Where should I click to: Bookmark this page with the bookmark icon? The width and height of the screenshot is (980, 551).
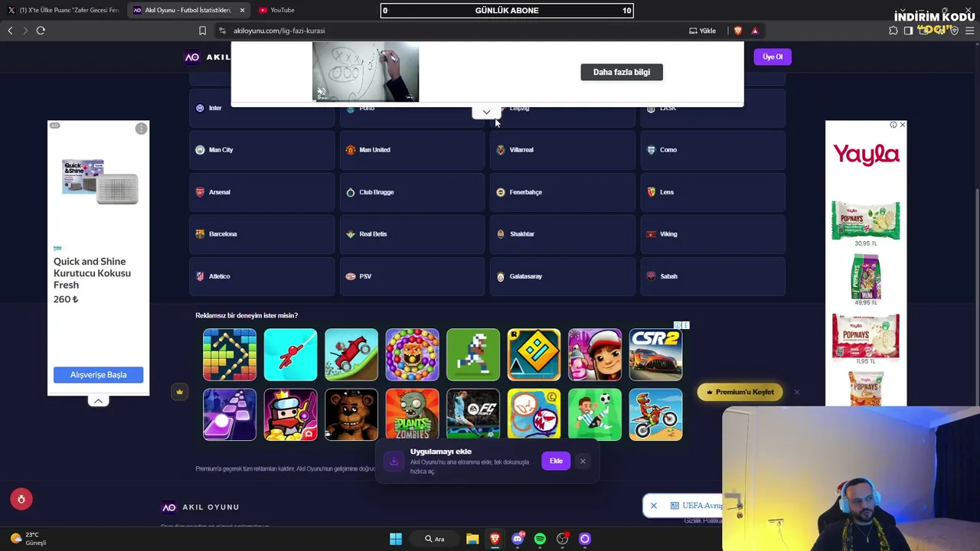pos(202,31)
